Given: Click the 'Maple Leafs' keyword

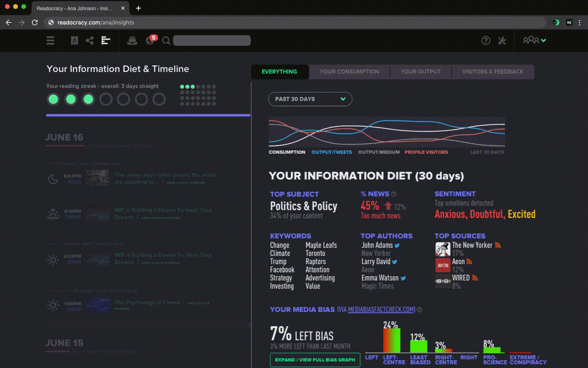Looking at the screenshot, I should click(x=321, y=245).
